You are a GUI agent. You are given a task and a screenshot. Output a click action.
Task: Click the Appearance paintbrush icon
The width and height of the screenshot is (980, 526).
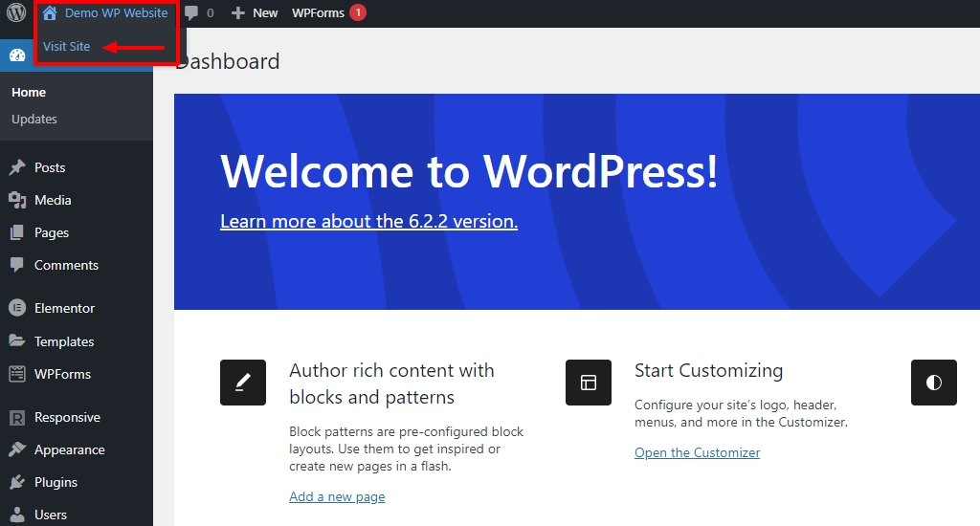coord(17,449)
